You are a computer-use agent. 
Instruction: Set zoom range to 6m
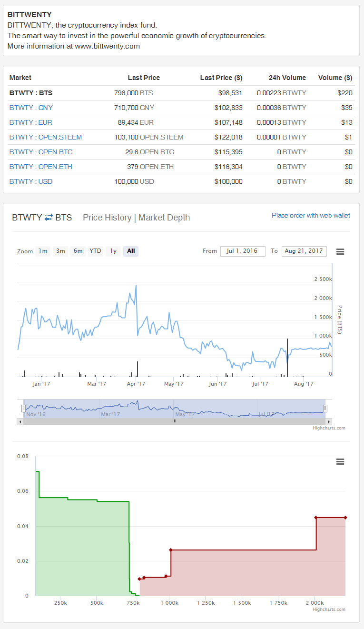78,251
